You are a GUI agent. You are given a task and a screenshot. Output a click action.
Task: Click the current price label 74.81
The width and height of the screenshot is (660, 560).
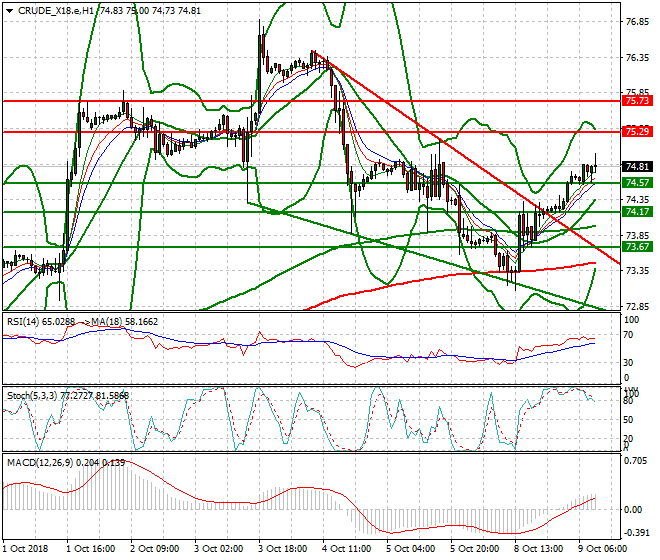(637, 166)
